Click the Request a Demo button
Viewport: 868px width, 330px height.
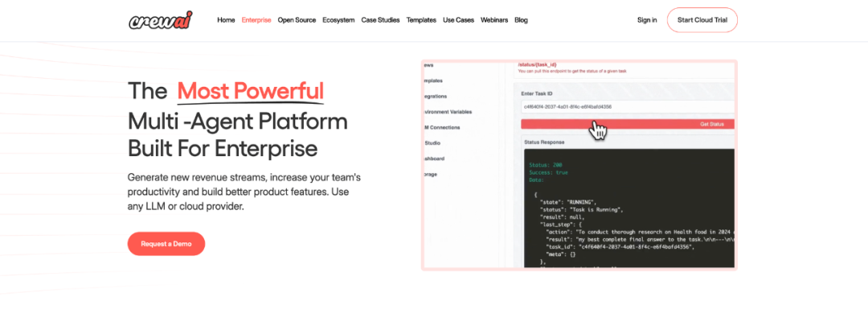coord(166,244)
